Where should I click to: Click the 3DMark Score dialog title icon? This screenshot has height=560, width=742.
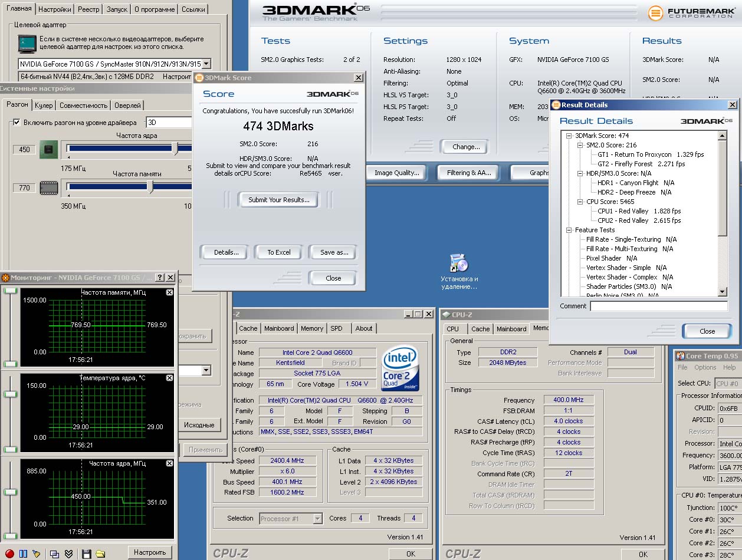click(199, 78)
